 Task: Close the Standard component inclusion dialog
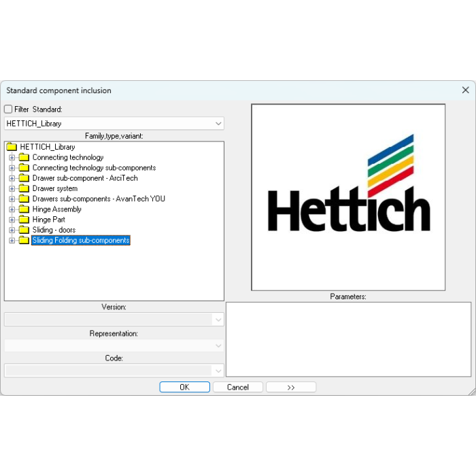click(x=465, y=90)
